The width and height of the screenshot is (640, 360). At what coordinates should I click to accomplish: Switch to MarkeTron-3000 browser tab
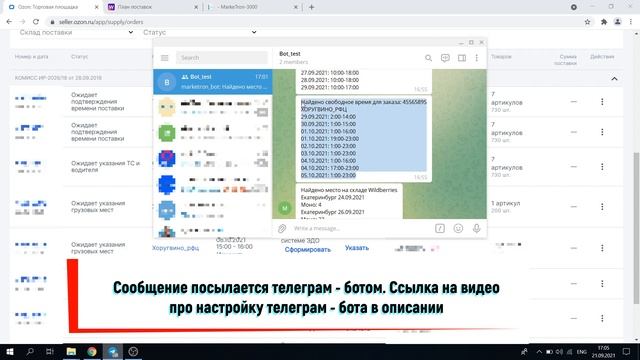[x=253, y=7]
